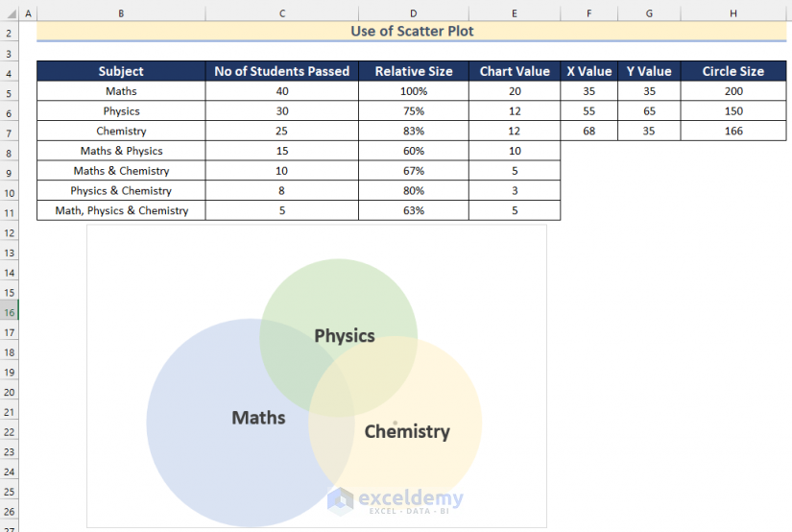
Task: Select column C header
Action: (282, 13)
